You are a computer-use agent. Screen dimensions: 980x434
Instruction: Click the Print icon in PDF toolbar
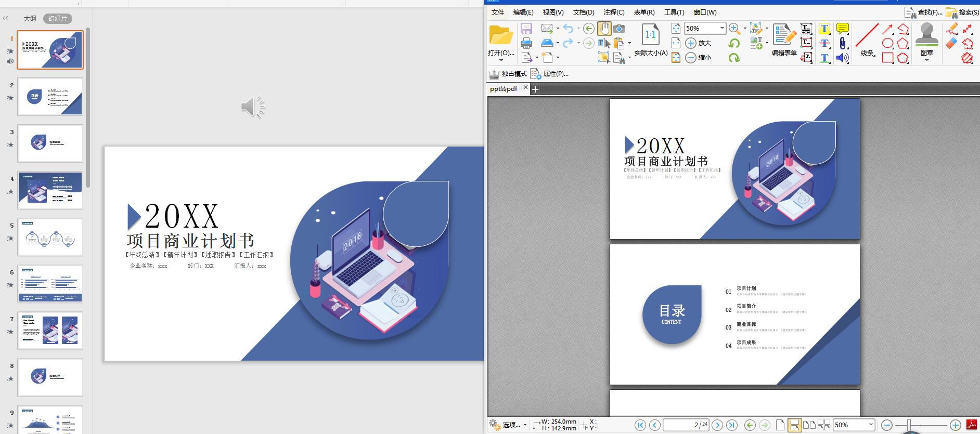[x=526, y=43]
